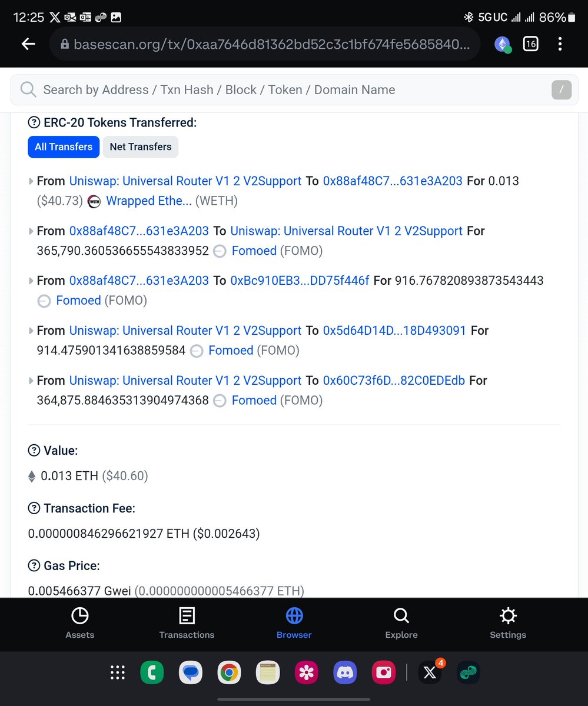
Task: Launch Discord from the dock
Action: coord(345,672)
